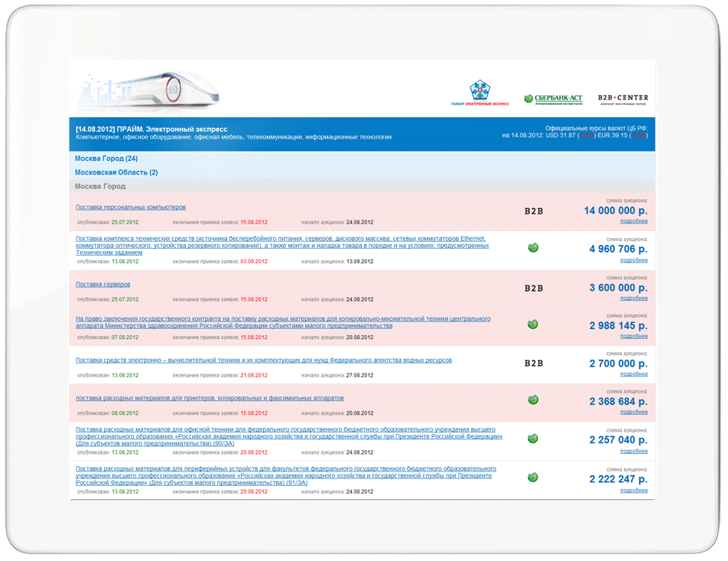Click deadline date '03.09.2012' in second row
The height and width of the screenshot is (561, 728).
click(254, 262)
